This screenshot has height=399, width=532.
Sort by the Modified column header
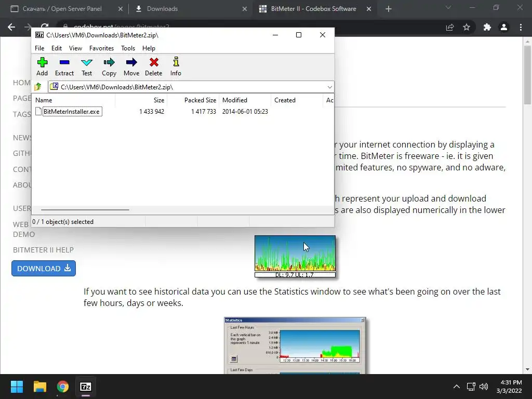[245, 100]
